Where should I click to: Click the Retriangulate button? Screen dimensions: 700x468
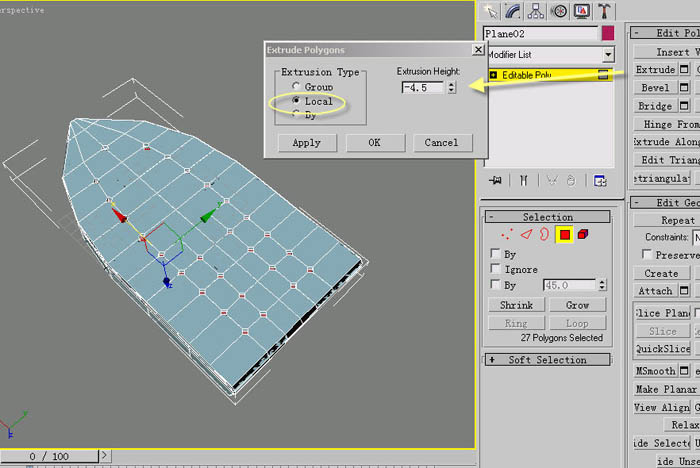click(662, 178)
